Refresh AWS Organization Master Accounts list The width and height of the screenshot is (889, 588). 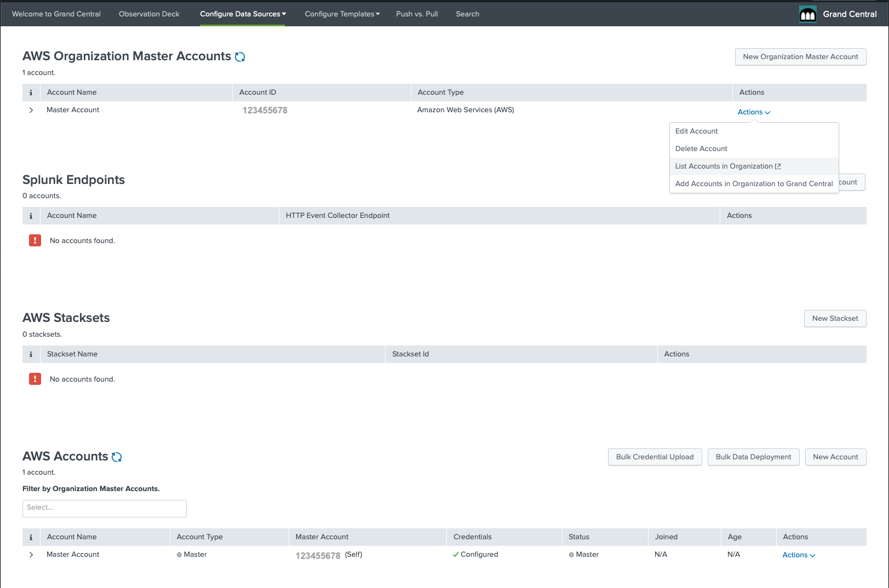point(240,57)
